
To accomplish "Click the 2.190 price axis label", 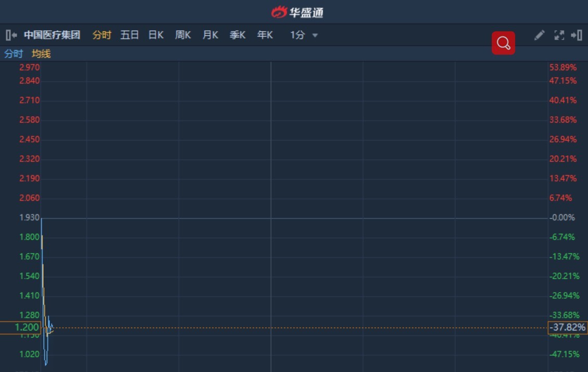I will coord(29,179).
